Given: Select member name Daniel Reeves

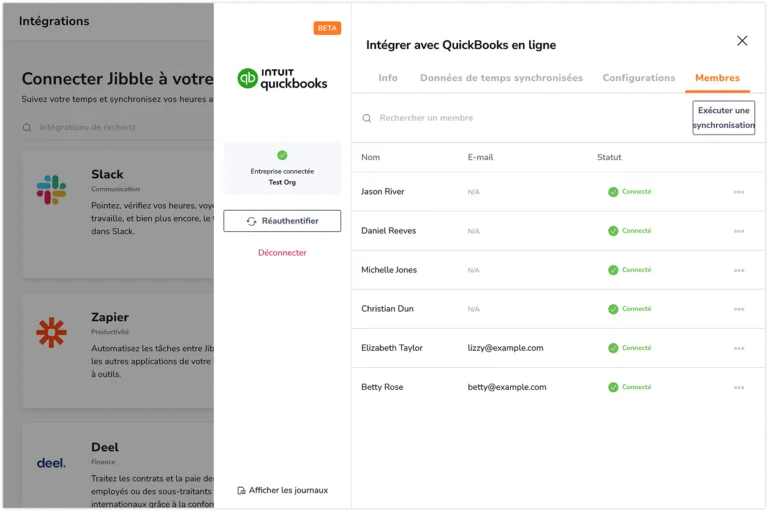Looking at the screenshot, I should pos(388,231).
